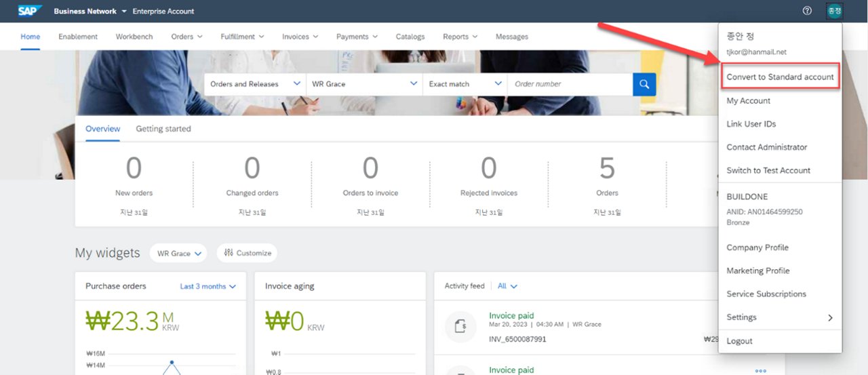Screen dimensions: 868x375
Task: Open the Orders tile showing 5
Action: 607,185
